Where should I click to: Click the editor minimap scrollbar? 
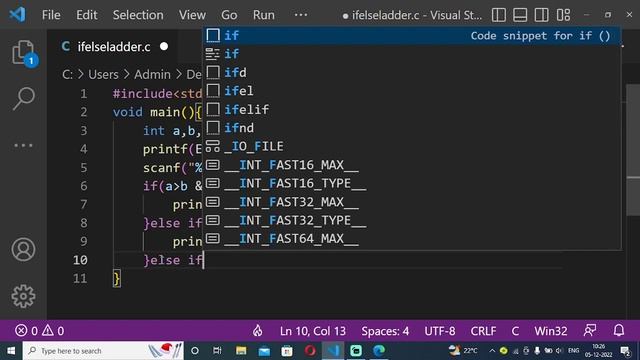[x=633, y=151]
